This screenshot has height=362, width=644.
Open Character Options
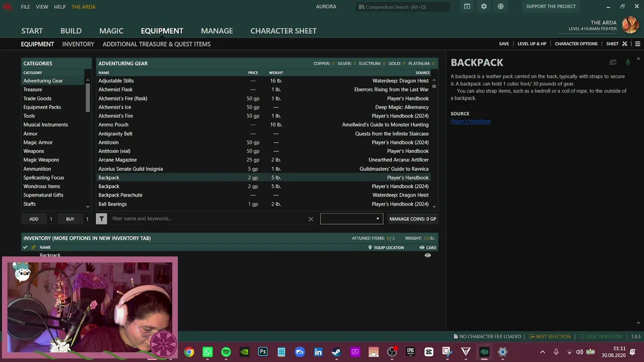(576, 44)
